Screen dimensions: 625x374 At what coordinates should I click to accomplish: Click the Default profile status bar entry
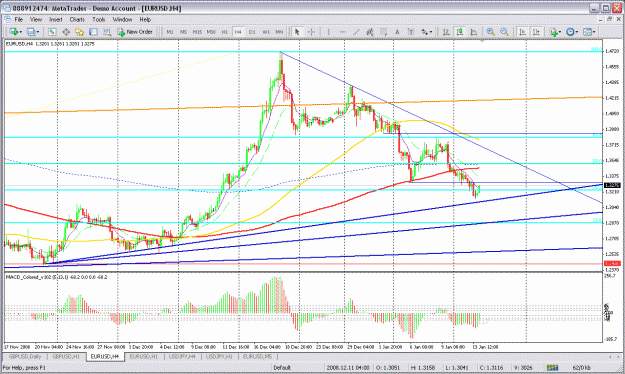(x=282, y=368)
